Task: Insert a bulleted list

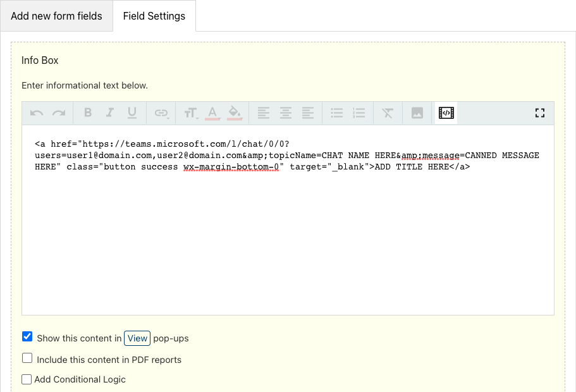Action: tap(336, 113)
